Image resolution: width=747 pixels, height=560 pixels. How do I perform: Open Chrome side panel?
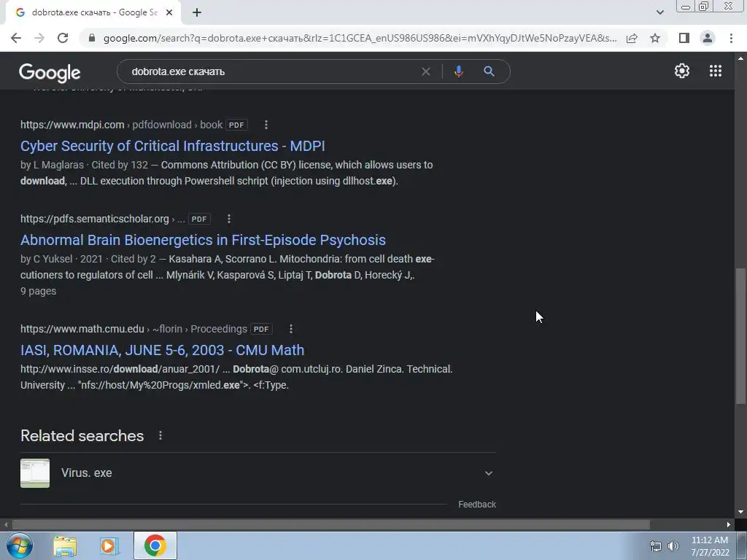tap(684, 38)
